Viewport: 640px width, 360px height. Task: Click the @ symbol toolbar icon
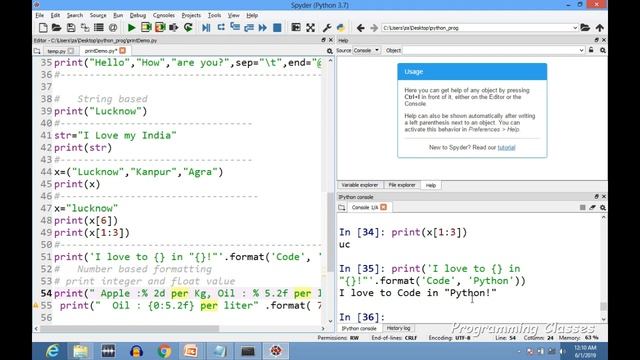[113, 28]
